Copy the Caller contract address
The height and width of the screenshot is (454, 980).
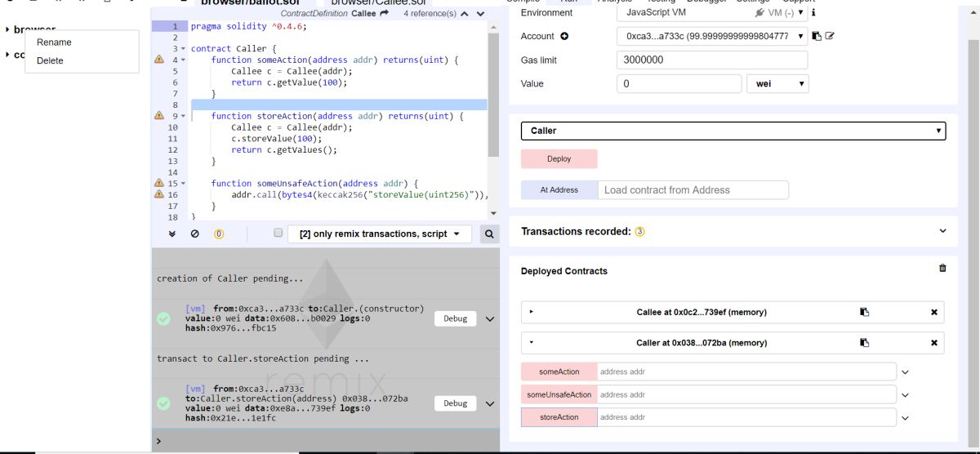click(864, 343)
